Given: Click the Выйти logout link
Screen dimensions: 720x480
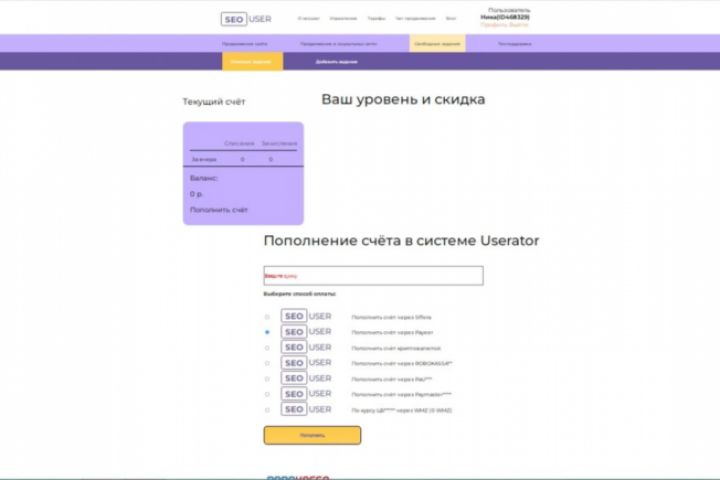Looking at the screenshot, I should tap(518, 24).
